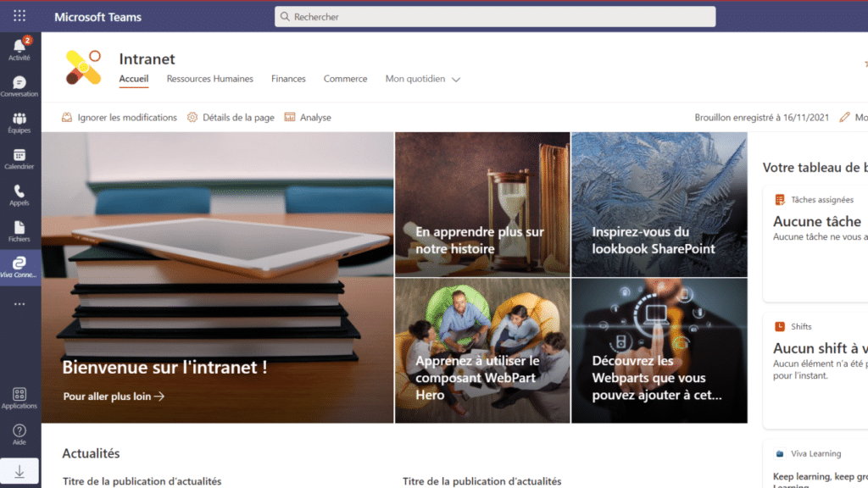Select Viva Connections app icon
868x488 pixels.
pyautogui.click(x=19, y=268)
